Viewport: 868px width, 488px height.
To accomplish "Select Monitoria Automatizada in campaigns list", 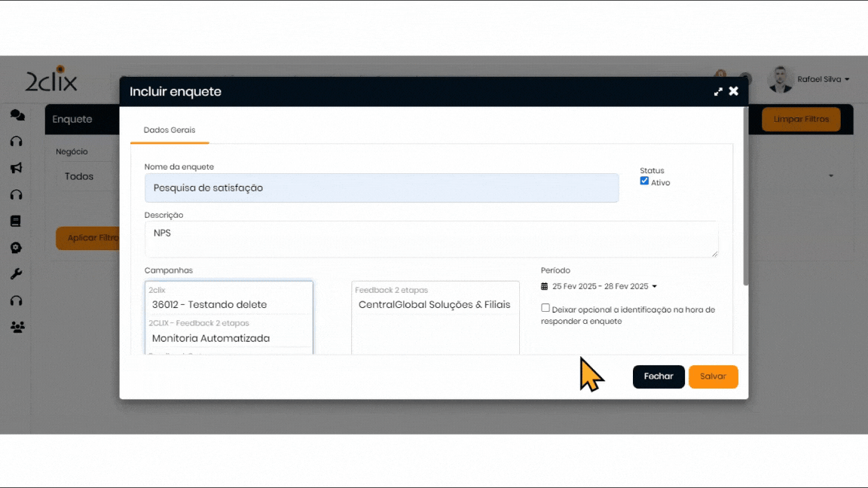I will point(211,338).
